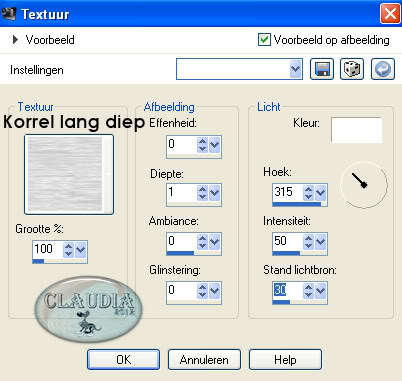The width and height of the screenshot is (402, 381).
Task: Click the Diepte value field
Action: tap(182, 192)
